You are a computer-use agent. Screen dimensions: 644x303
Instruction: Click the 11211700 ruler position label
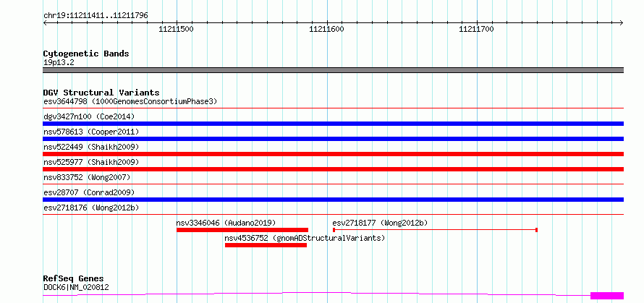coord(476,29)
